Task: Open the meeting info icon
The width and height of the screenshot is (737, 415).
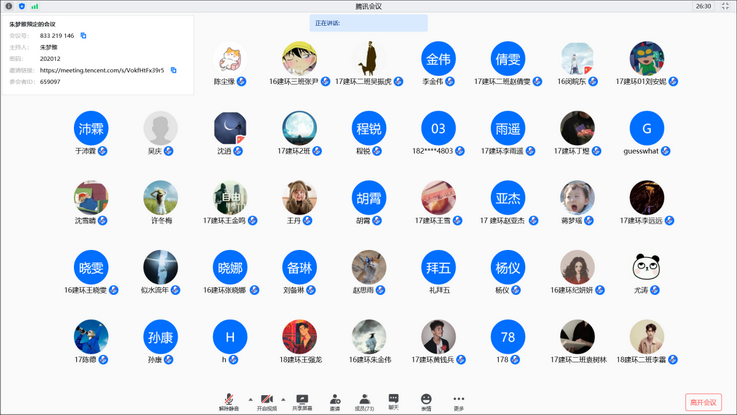Action: pyautogui.click(x=9, y=6)
